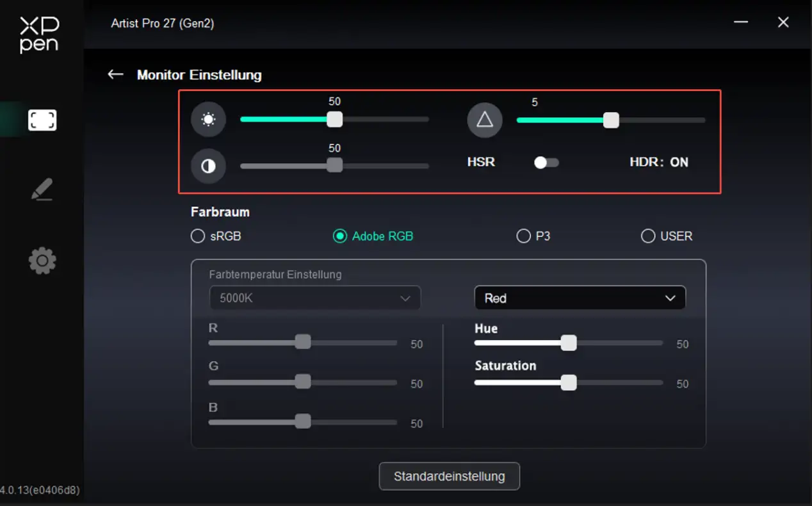Select the Adobe RGB radio button
This screenshot has height=506, width=812.
[339, 236]
